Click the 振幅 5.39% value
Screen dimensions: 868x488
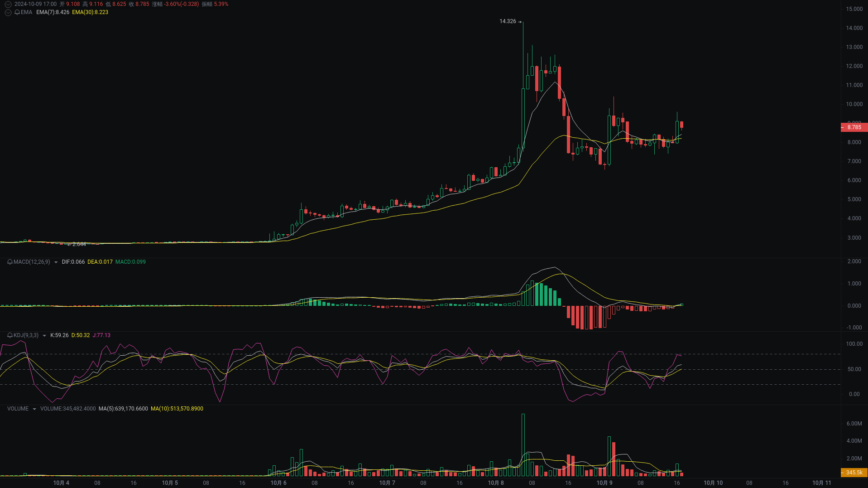[215, 4]
